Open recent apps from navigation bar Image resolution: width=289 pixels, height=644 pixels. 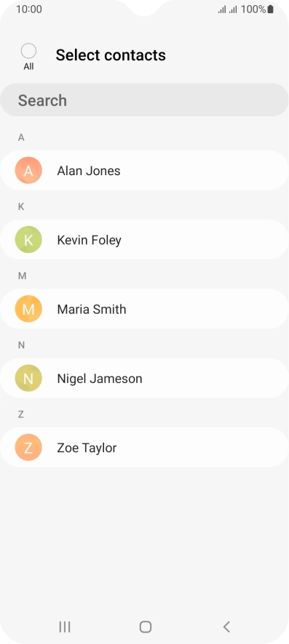click(65, 627)
